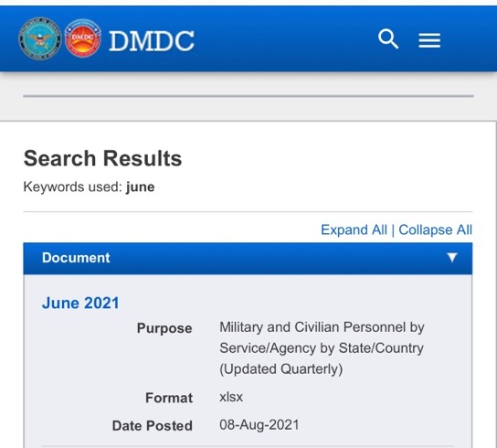Click the Purpose field label
The height and width of the screenshot is (448, 497).
[x=164, y=328]
